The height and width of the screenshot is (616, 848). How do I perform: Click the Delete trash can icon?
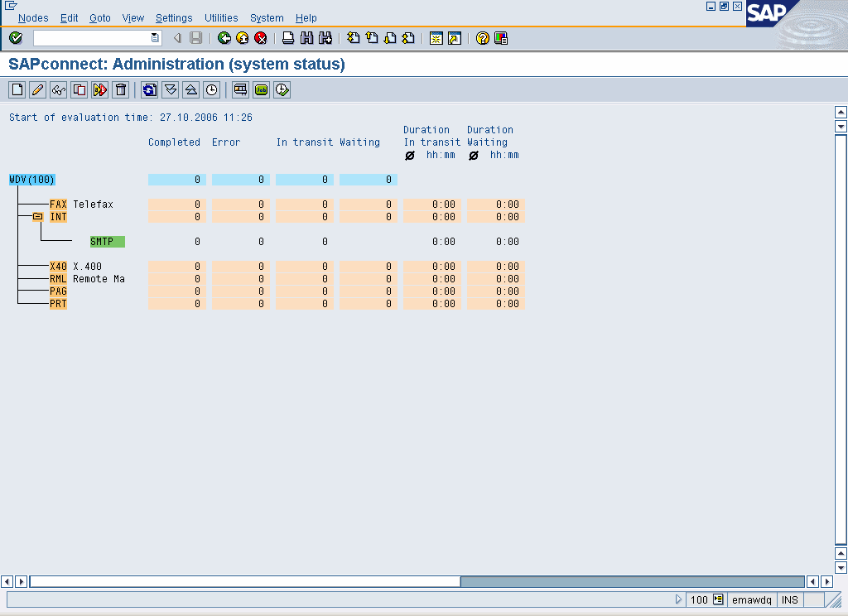coord(121,90)
